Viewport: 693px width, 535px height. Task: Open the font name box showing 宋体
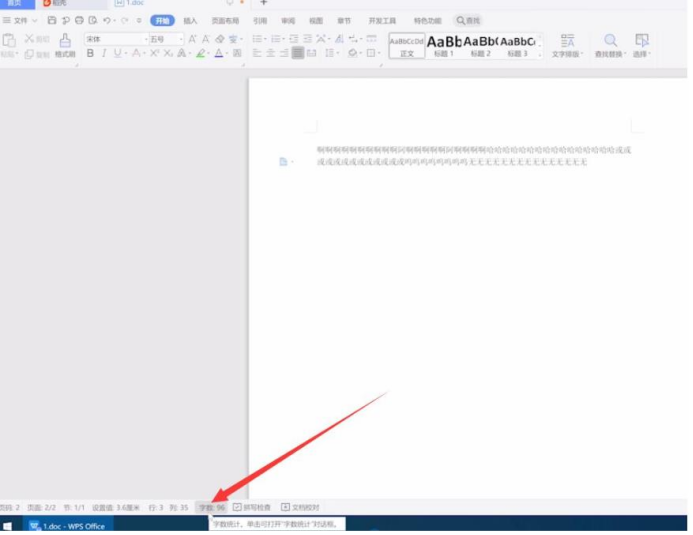[116, 39]
